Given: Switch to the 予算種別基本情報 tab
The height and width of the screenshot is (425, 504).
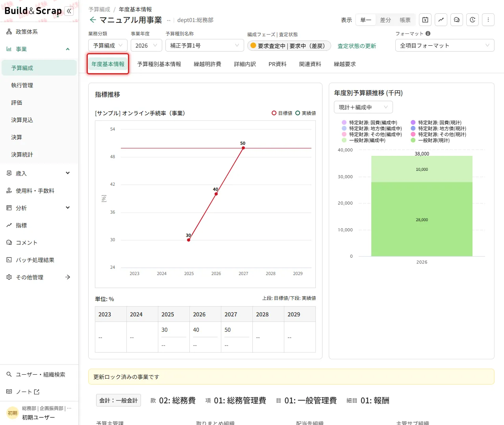Looking at the screenshot, I should [x=159, y=64].
